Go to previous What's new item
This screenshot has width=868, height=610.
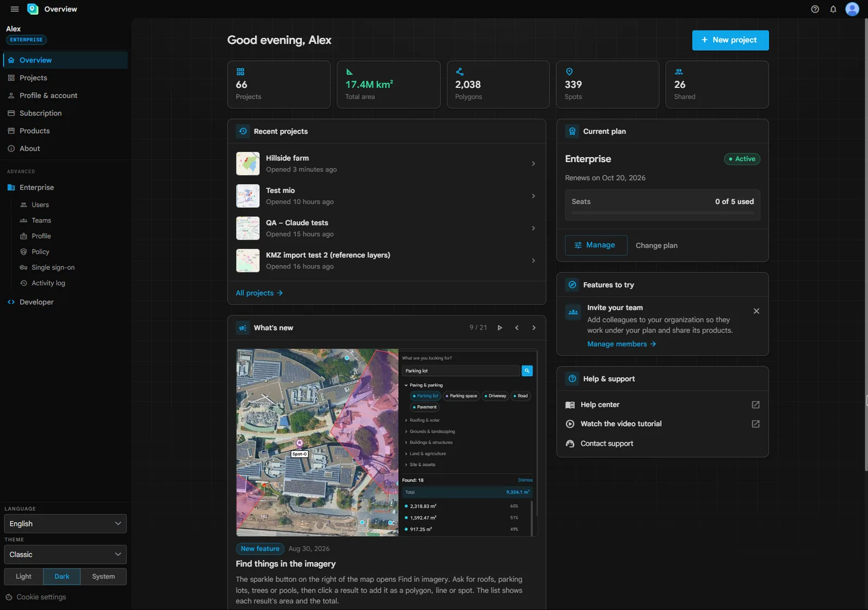516,328
